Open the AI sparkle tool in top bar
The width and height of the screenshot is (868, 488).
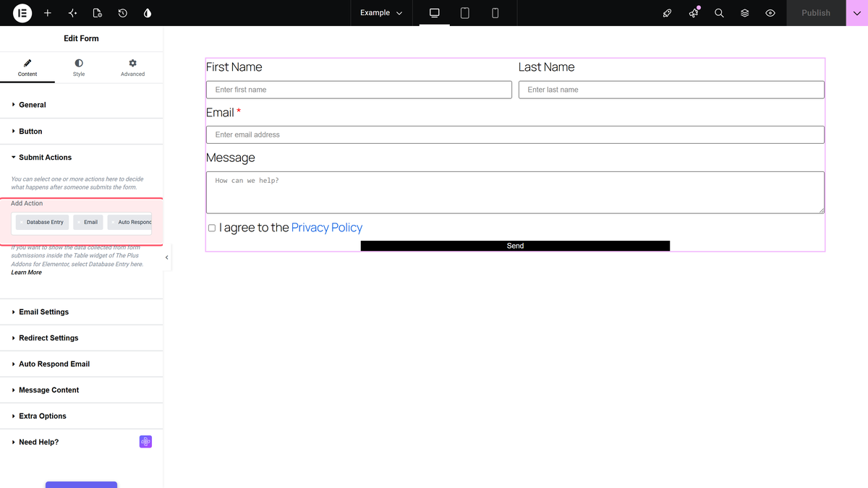coord(72,13)
